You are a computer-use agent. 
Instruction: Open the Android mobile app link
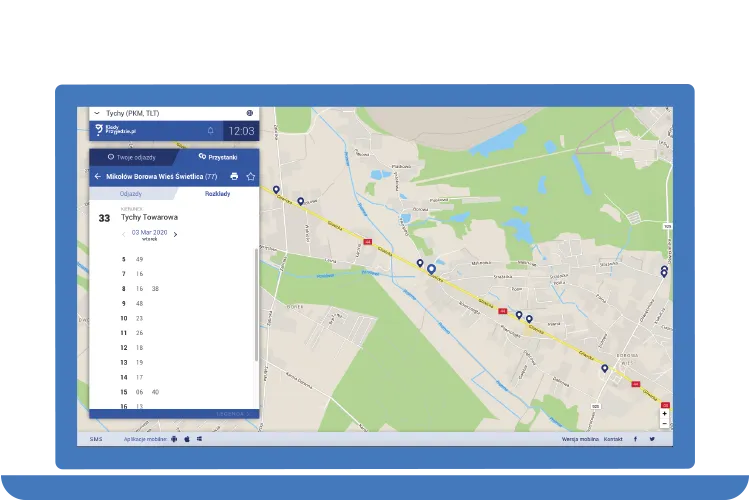pyautogui.click(x=174, y=439)
